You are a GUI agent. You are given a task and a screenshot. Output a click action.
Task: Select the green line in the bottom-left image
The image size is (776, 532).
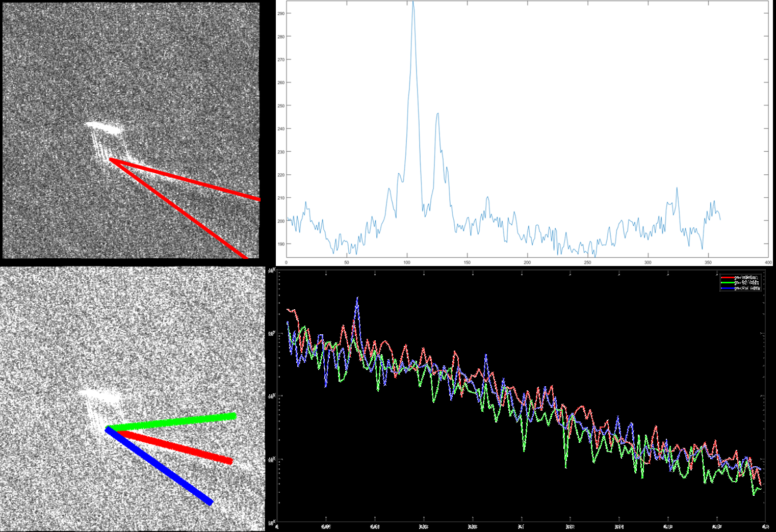(x=173, y=421)
